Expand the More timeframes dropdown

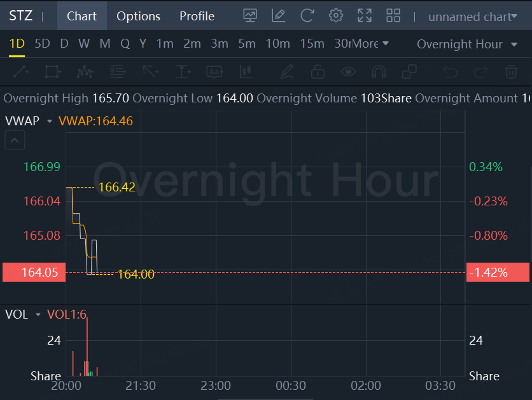[x=370, y=44]
